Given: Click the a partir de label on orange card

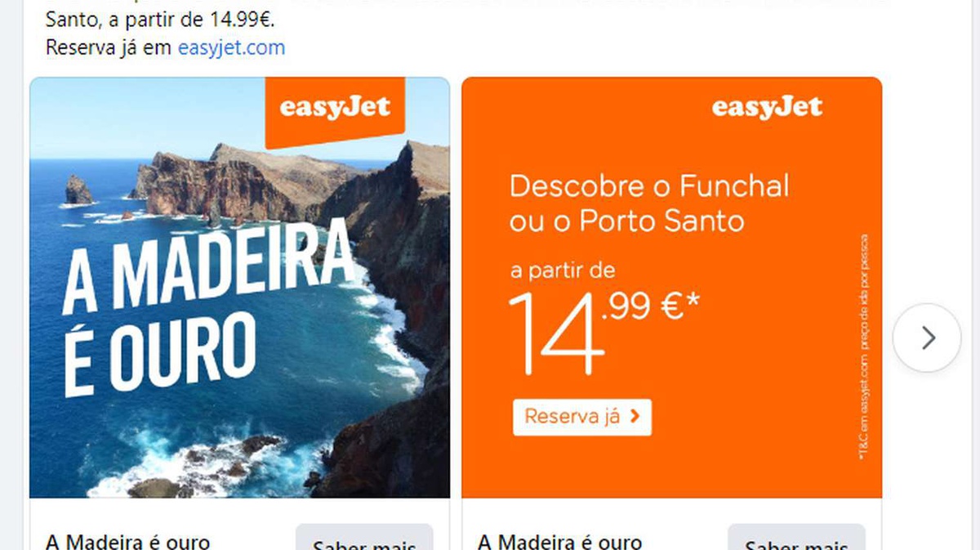Looking at the screenshot, I should pos(563,271).
